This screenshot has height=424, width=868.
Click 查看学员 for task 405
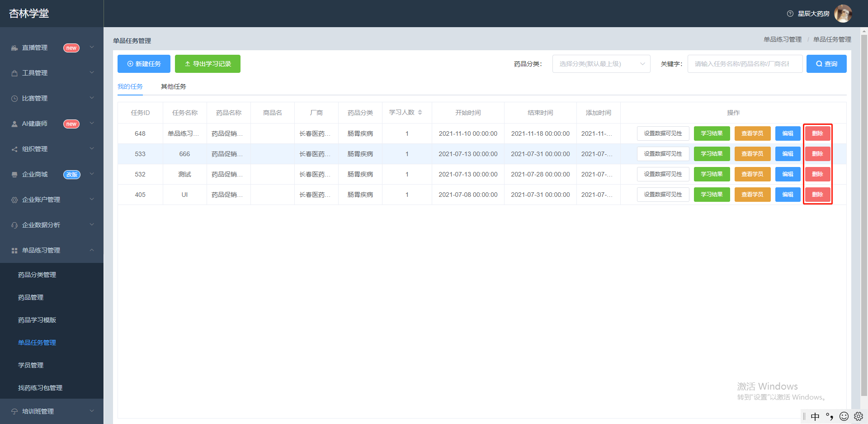(x=753, y=195)
